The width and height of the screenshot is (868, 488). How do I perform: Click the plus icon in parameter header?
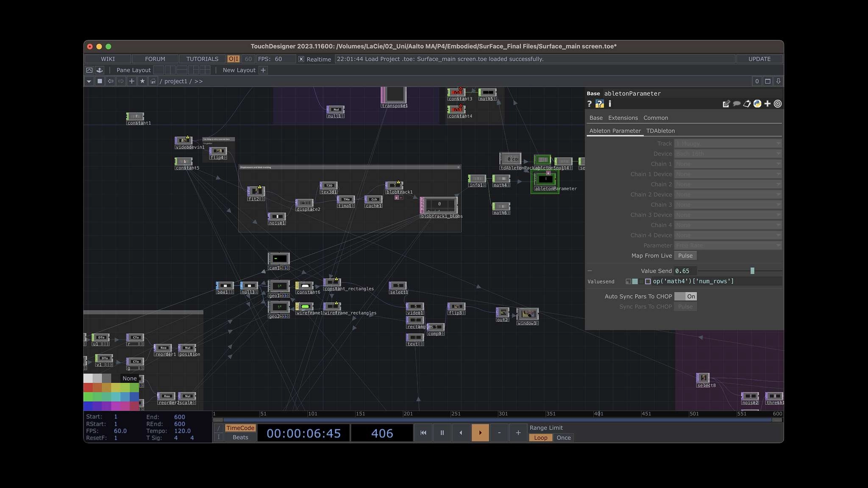(x=767, y=104)
